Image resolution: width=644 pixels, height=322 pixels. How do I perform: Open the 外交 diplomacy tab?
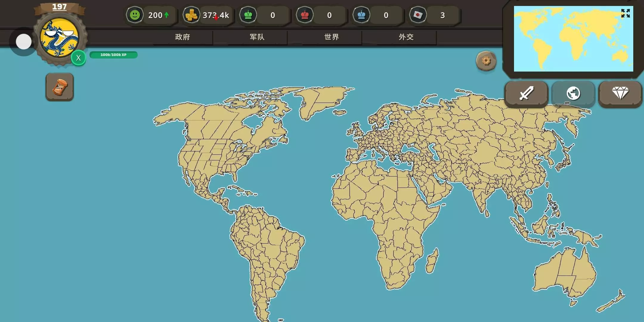click(406, 37)
